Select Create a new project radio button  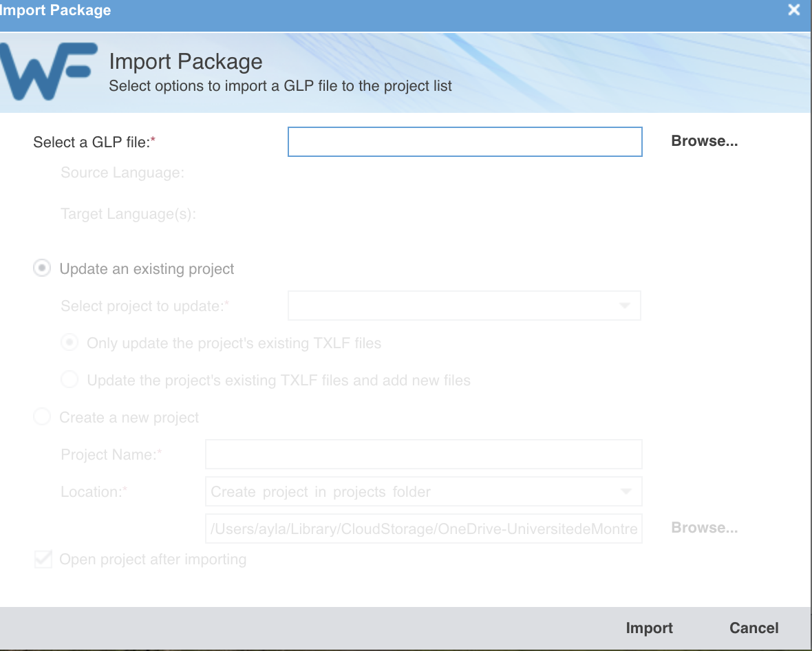pyautogui.click(x=42, y=417)
